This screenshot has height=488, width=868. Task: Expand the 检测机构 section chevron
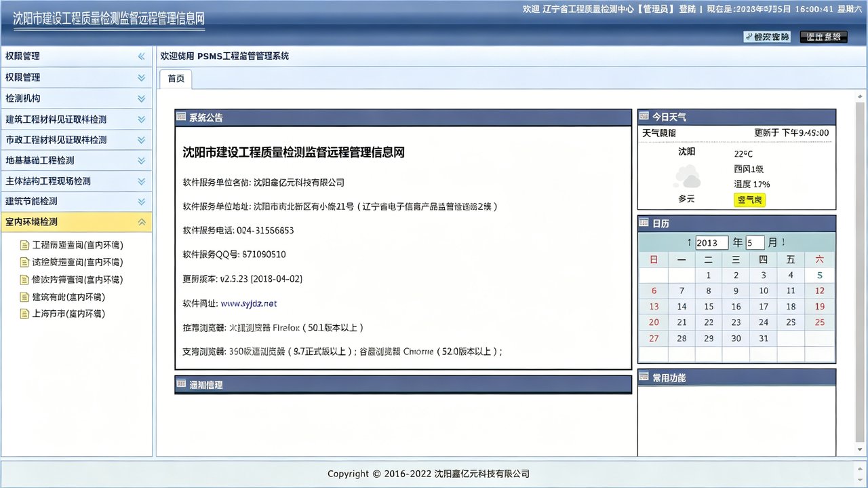point(141,98)
